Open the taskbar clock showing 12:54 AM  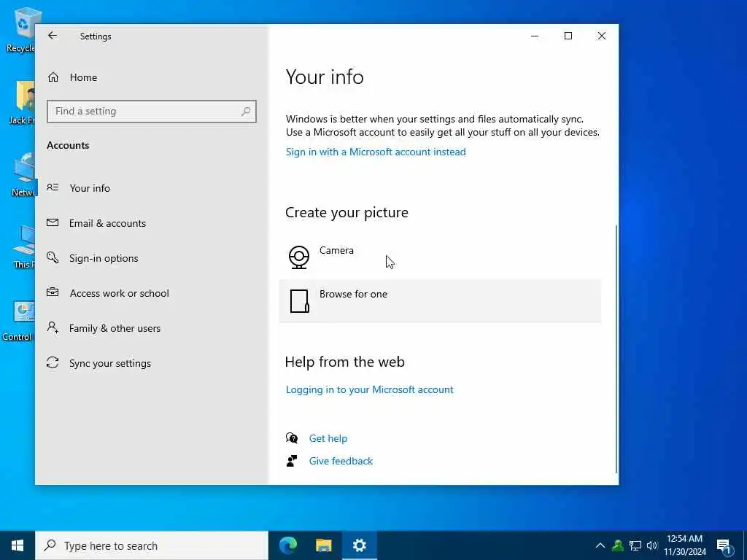(x=684, y=545)
